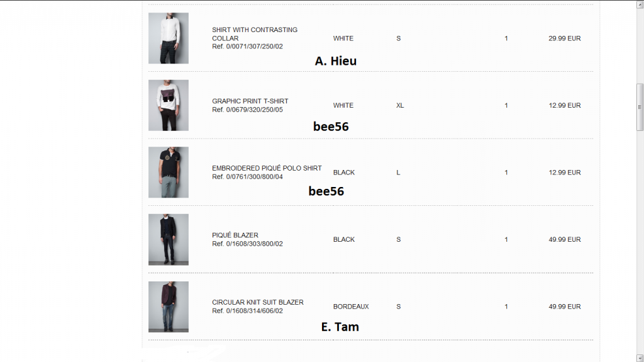The width and height of the screenshot is (644, 362).
Task: Click the 29.99 EUR price
Action: click(x=564, y=38)
